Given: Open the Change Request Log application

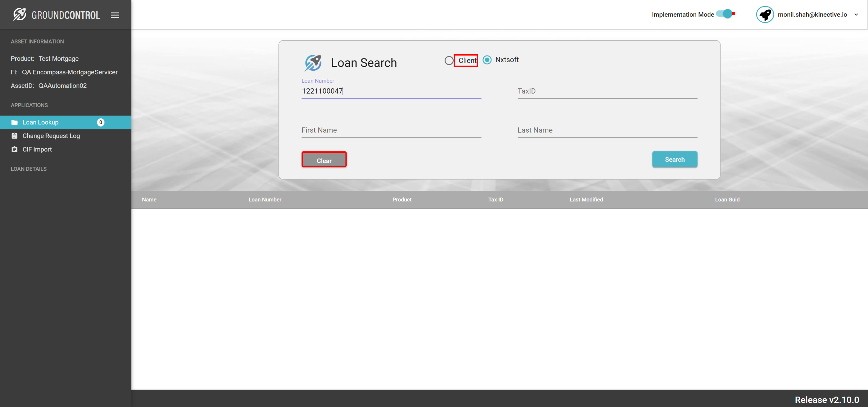Looking at the screenshot, I should click(x=51, y=136).
